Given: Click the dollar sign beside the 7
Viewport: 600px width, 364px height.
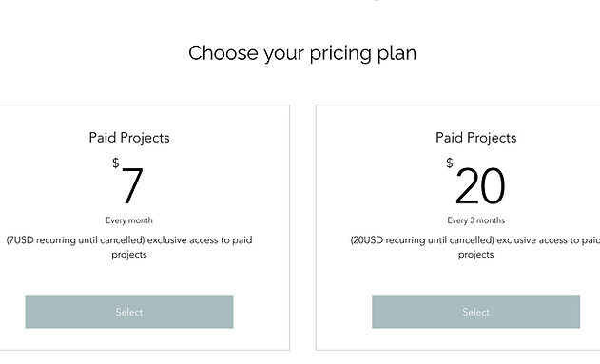Looking at the screenshot, I should pyautogui.click(x=116, y=163).
